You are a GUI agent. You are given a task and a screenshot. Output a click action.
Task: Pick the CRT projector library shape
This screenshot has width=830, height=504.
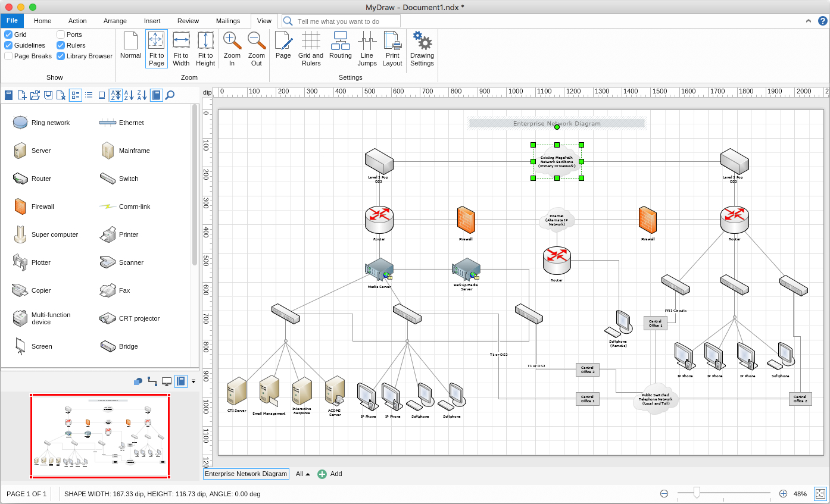coord(108,318)
